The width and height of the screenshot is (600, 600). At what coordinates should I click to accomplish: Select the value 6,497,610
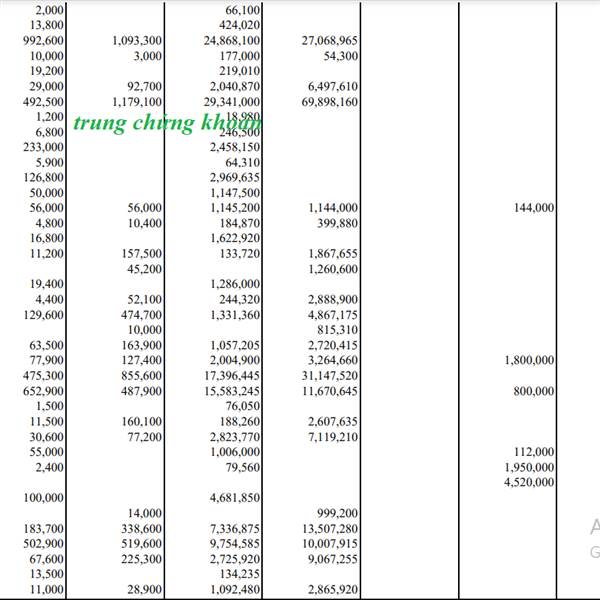333,86
